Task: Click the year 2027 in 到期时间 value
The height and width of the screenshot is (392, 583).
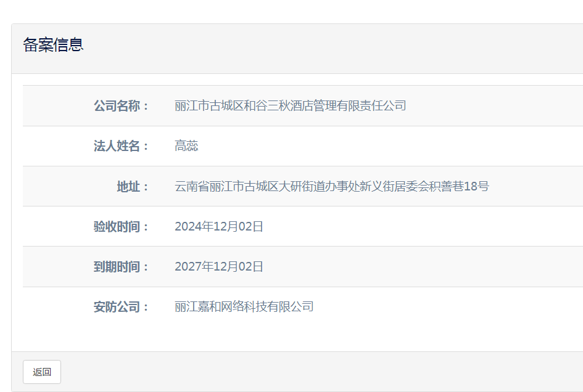Action: (x=187, y=267)
